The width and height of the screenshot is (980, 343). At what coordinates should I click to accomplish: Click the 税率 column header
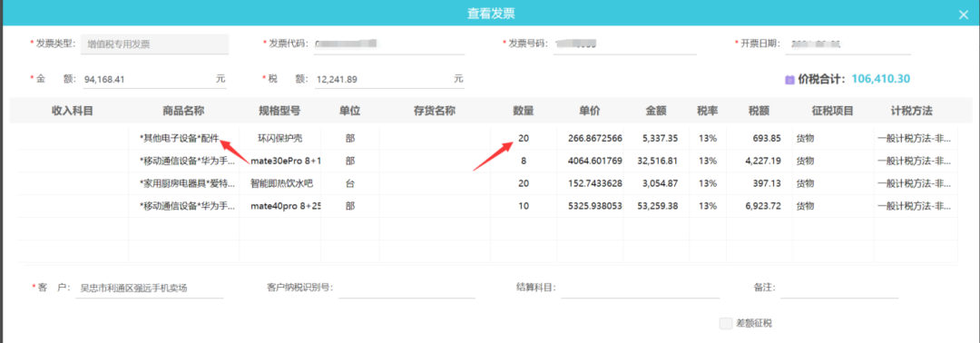pos(708,112)
